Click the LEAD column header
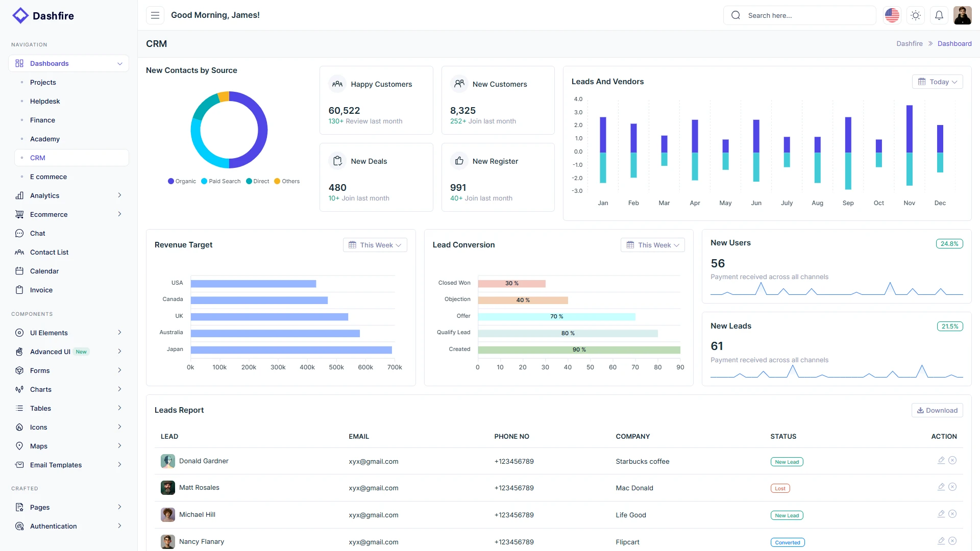The image size is (980, 551). (x=169, y=436)
